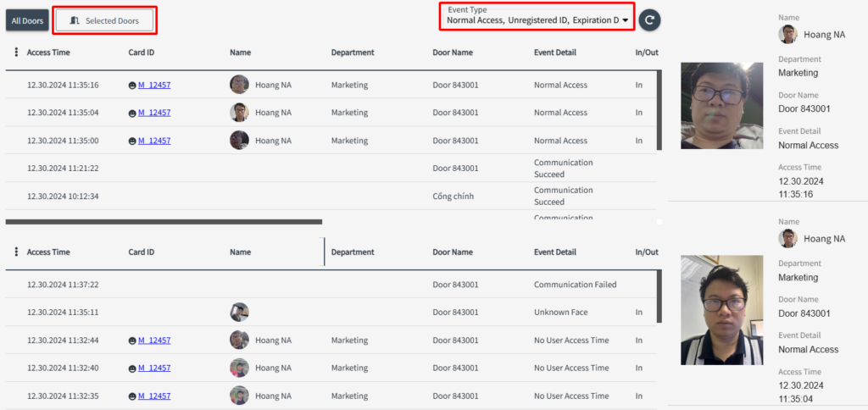This screenshot has height=410, width=868.
Task: Click Hoang NA avatar in 11:32:40 row
Action: 239,368
